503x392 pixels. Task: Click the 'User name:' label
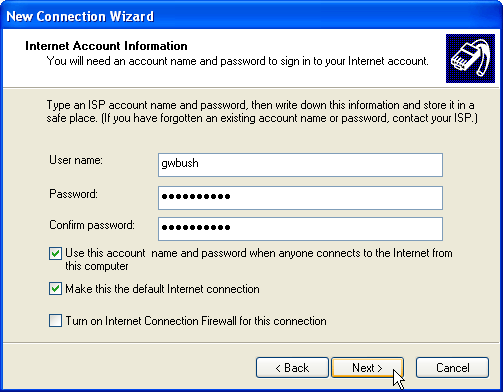(x=76, y=160)
